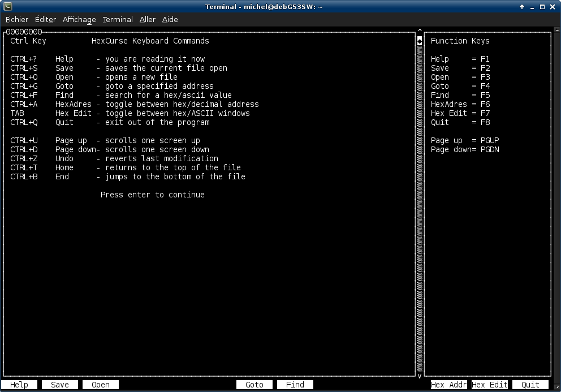Click the 'Page down= PGDN' line
This screenshot has height=392, width=561.
(465, 150)
